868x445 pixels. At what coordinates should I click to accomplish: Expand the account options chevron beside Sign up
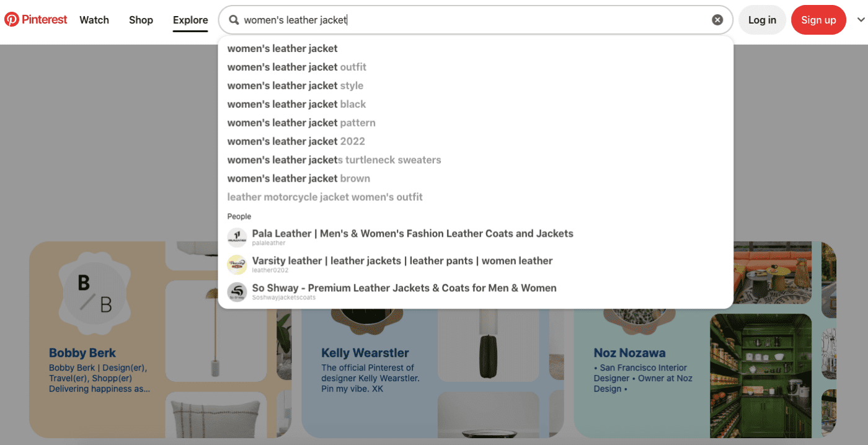coord(861,19)
